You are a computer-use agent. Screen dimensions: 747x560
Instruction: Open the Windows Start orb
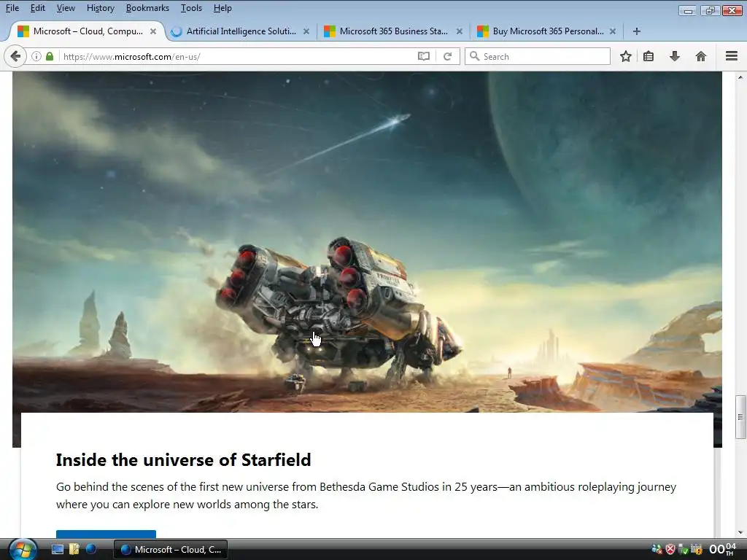[x=21, y=550]
